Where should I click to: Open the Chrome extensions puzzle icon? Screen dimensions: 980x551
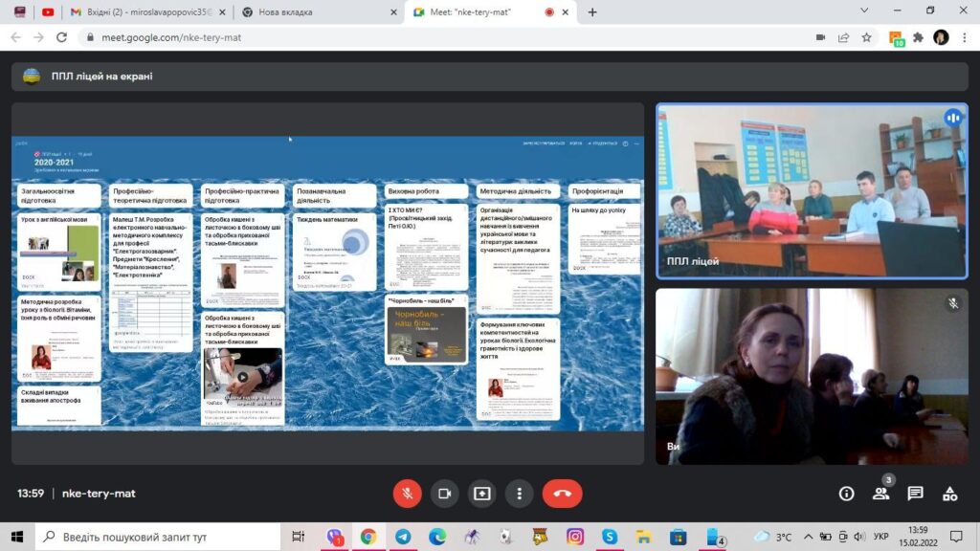[918, 37]
